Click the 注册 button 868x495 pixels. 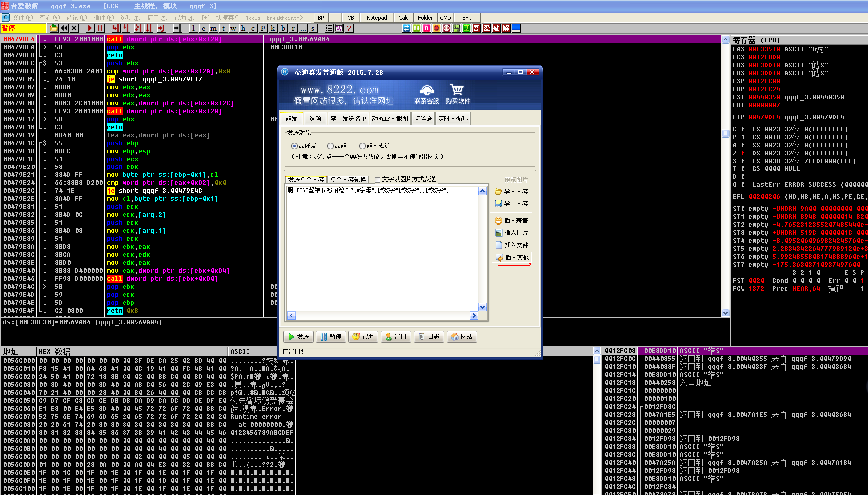[396, 337]
